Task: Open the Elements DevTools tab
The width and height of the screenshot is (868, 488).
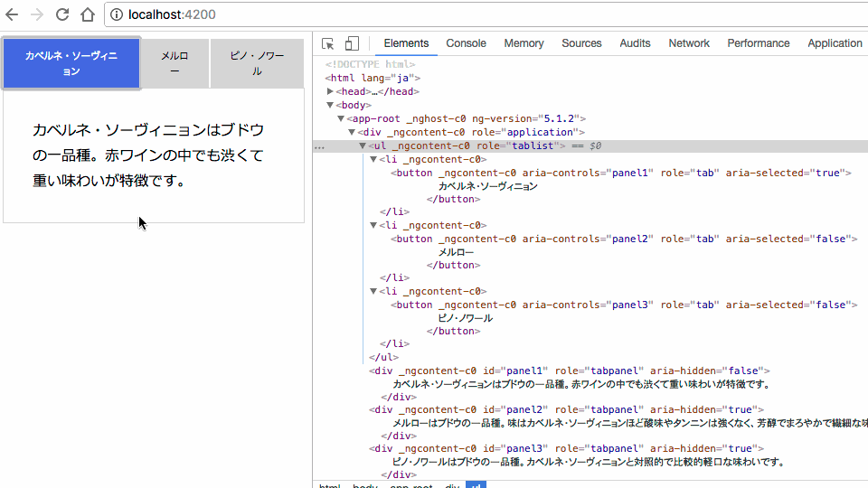Action: [406, 43]
